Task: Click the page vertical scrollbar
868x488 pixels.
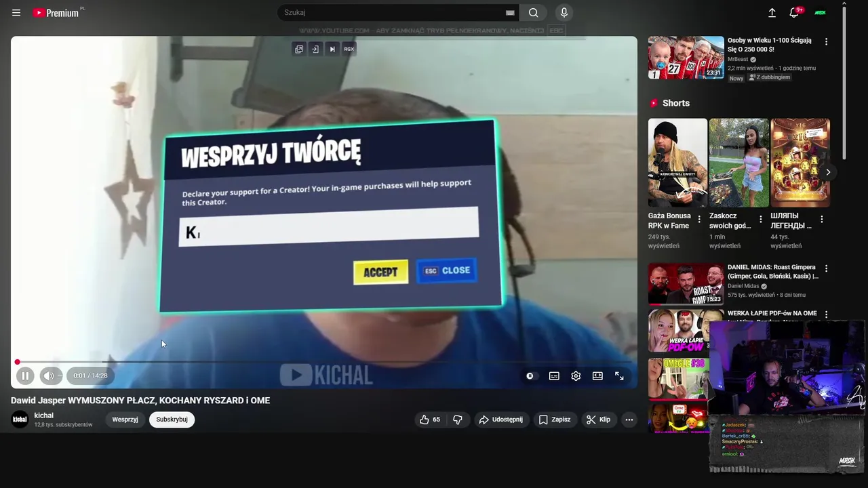Action: click(844, 81)
